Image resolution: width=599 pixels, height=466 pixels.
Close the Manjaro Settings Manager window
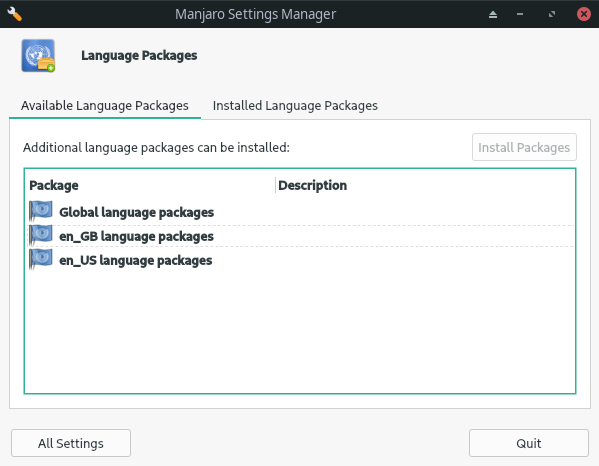tap(584, 14)
